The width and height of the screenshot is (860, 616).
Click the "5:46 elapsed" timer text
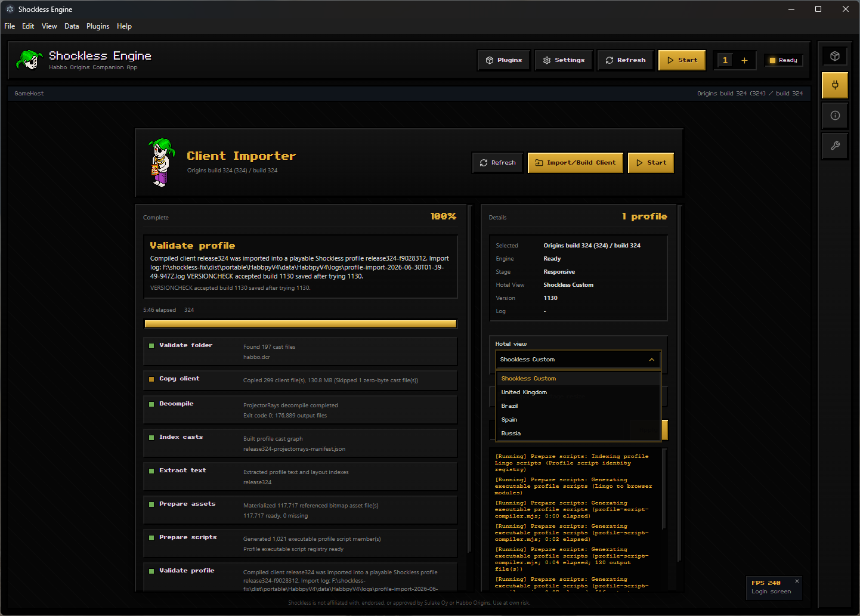159,310
